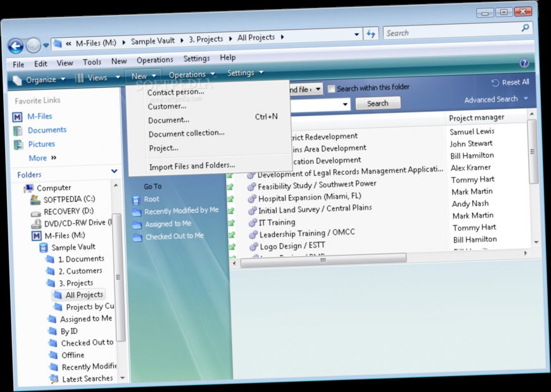This screenshot has height=392, width=551.
Task: Open the search text combo box dropdown
Action: (x=345, y=104)
